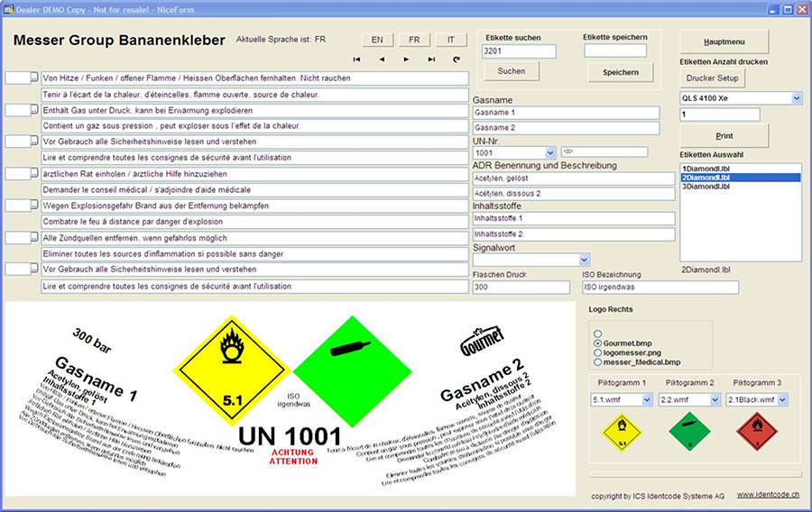
Task: Select 2Diamondl.lbl in Etiketten Auswahl
Action: [x=741, y=178]
